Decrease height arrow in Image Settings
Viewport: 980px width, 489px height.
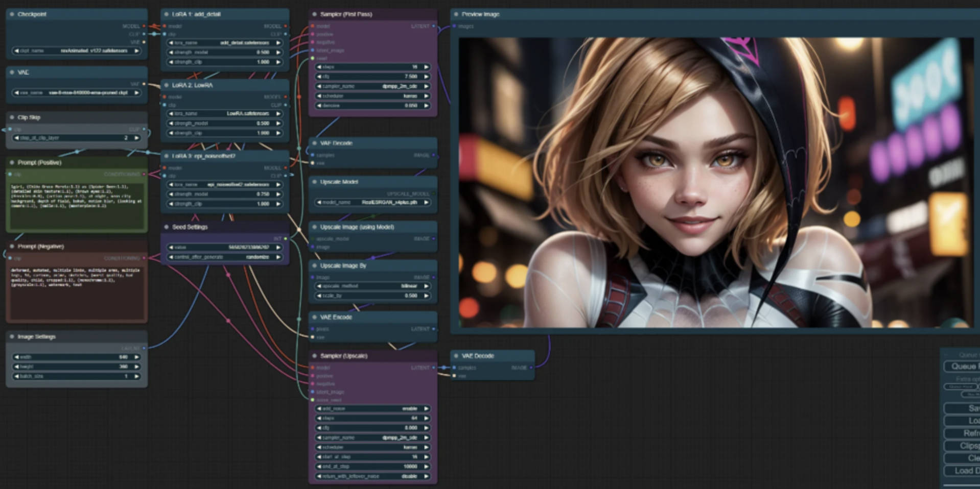[x=16, y=367]
